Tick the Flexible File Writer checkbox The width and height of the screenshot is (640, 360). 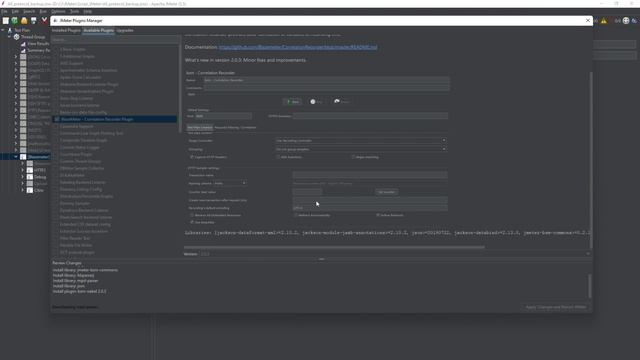57,245
